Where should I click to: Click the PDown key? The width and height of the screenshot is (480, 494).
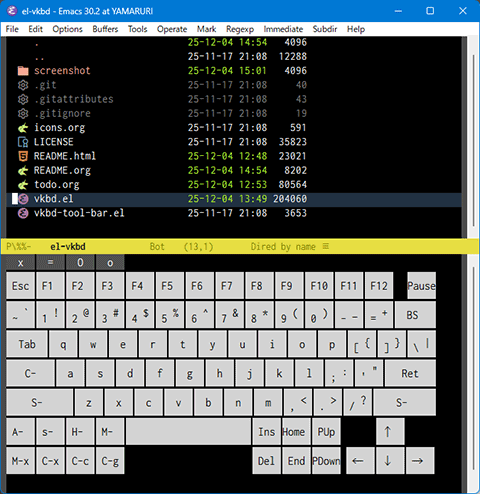326,461
